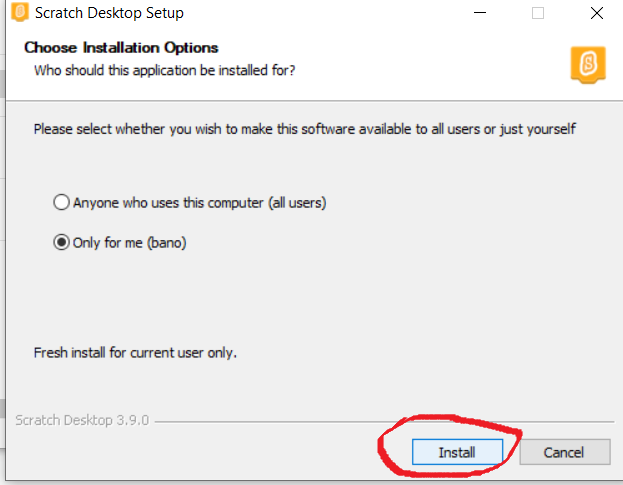Click the 'Who should this application be installed for?' subtitle

(164, 70)
